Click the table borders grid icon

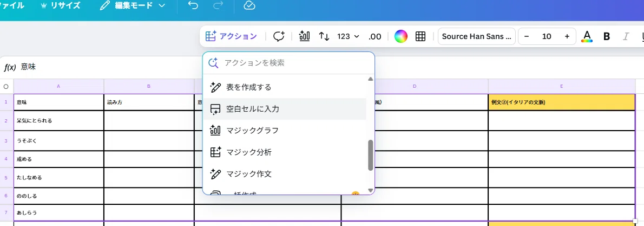pyautogui.click(x=420, y=36)
